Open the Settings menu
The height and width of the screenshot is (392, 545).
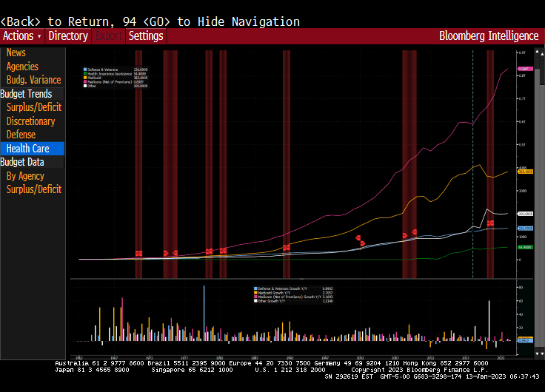coord(146,36)
